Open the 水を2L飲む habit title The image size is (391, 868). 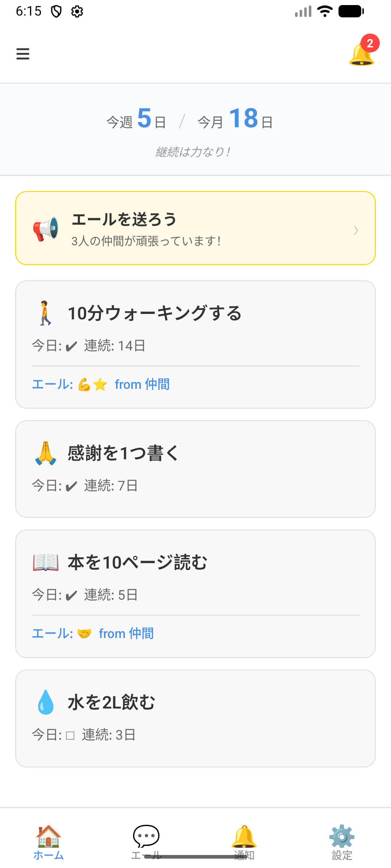(112, 702)
